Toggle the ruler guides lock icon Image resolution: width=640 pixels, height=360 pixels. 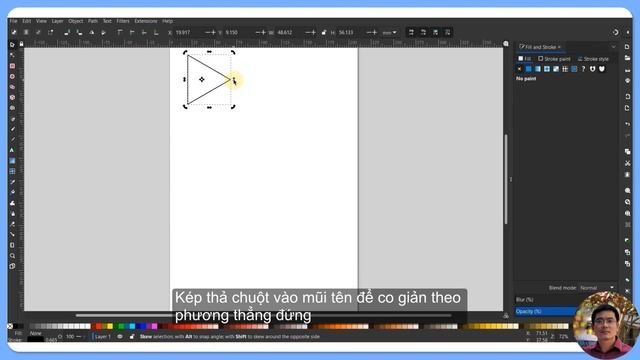coord(21,44)
